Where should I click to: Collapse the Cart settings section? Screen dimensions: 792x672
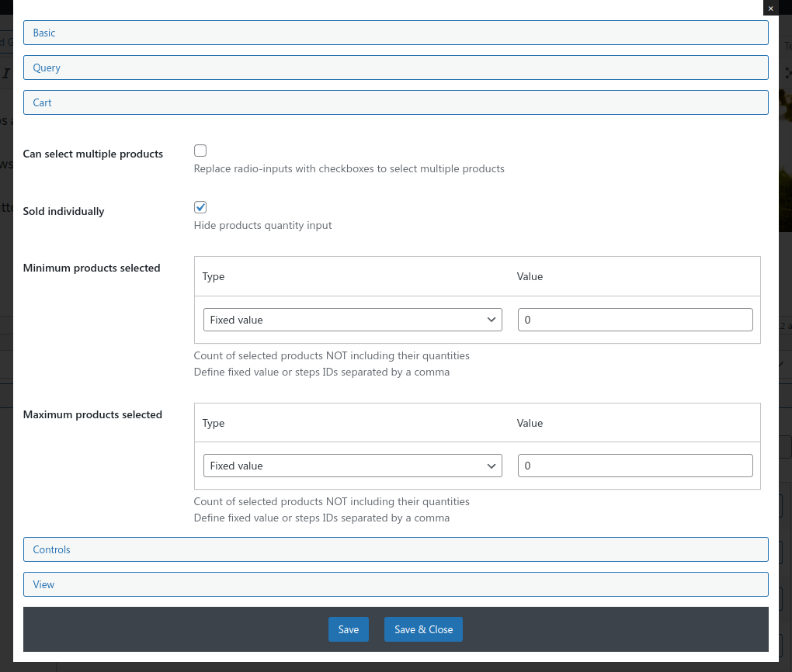coord(395,102)
